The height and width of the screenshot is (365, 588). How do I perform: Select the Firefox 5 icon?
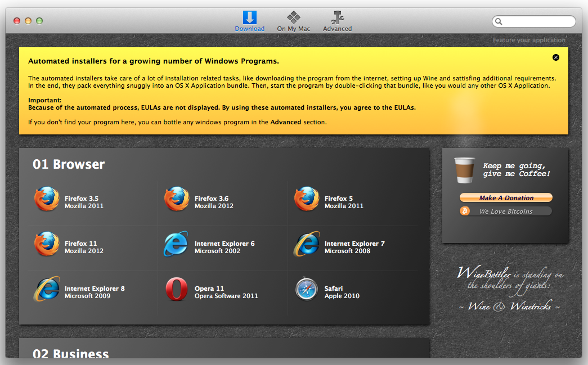click(x=307, y=199)
